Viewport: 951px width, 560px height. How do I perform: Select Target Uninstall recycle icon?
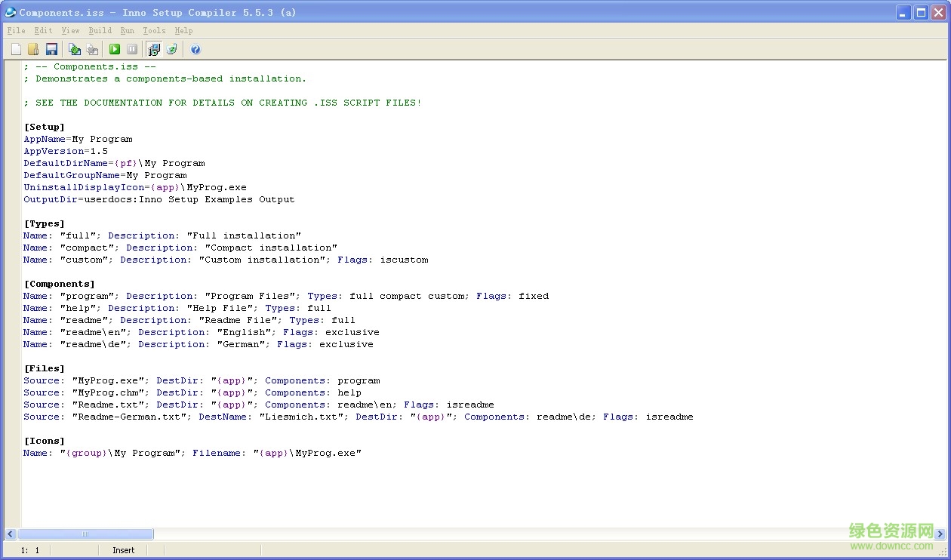click(x=172, y=49)
